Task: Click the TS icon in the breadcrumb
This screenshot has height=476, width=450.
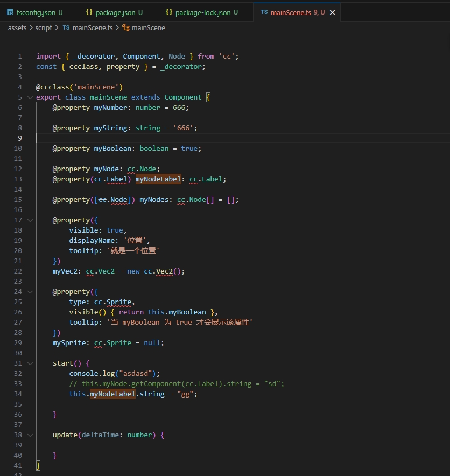Action: click(66, 27)
